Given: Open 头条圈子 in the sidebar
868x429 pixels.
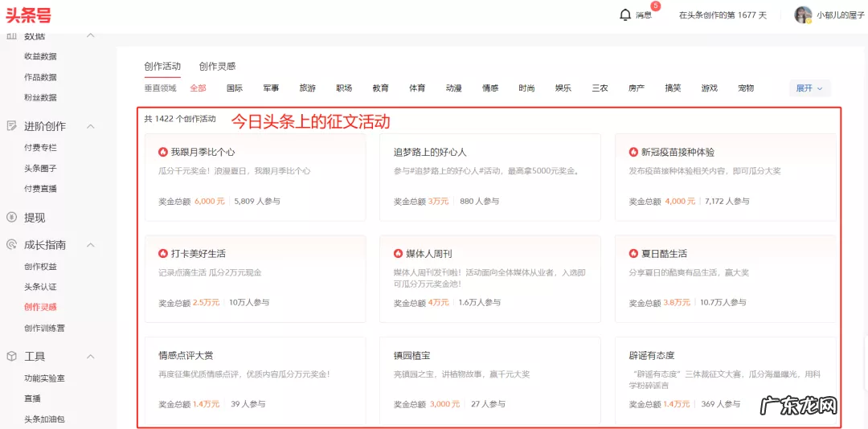Looking at the screenshot, I should tap(40, 168).
